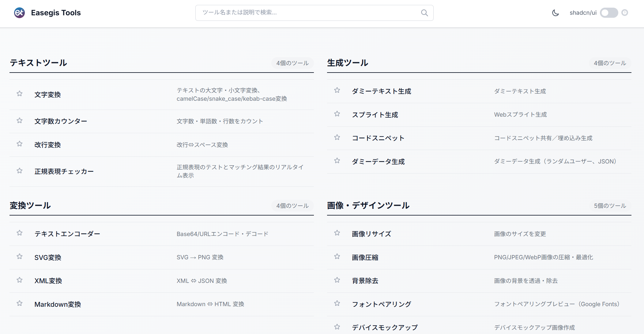This screenshot has width=644, height=334.
Task: Open the Markdown変換 tool
Action: point(58,304)
